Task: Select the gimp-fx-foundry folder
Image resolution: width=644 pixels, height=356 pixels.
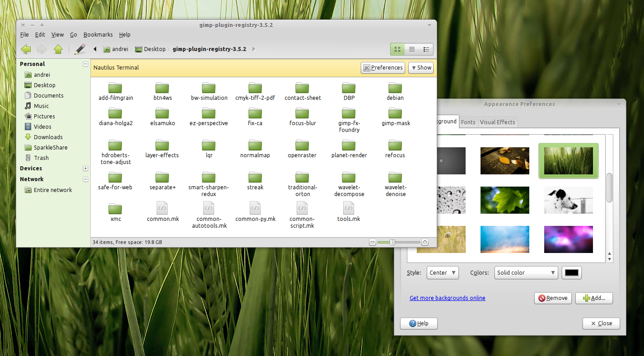Action: click(349, 120)
